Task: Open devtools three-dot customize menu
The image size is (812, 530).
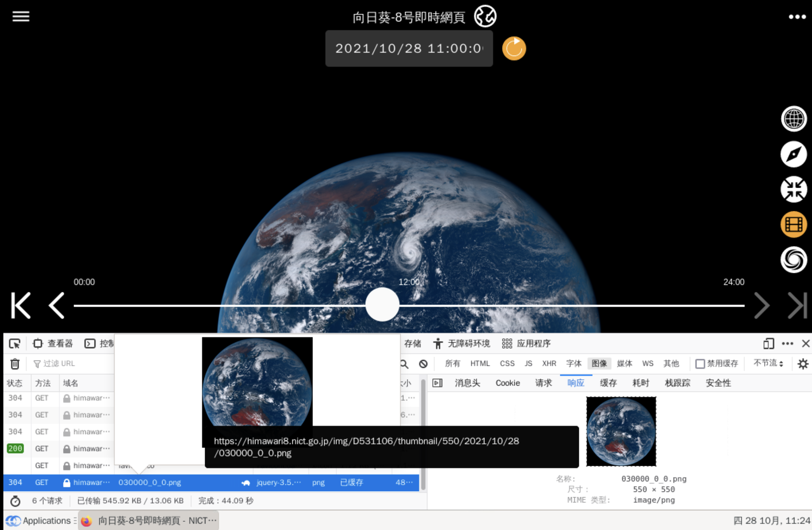Action: pos(787,343)
